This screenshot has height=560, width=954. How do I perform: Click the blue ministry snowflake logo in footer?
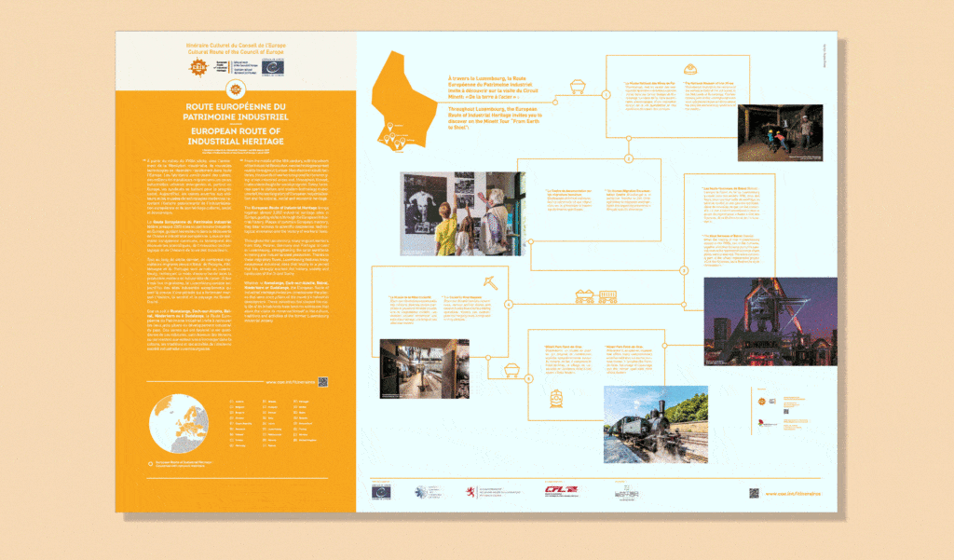coord(427,492)
